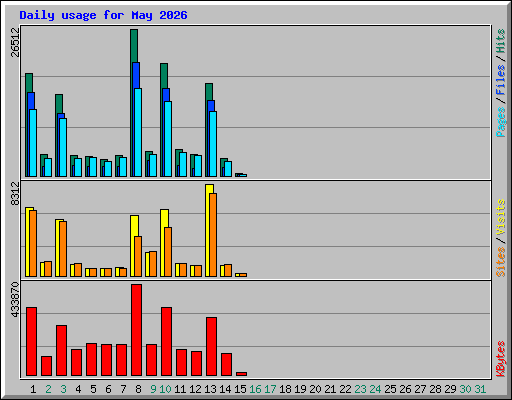The height and width of the screenshot is (400, 512).
Task: Click day 29 on the x-axis
Action: 450,389
